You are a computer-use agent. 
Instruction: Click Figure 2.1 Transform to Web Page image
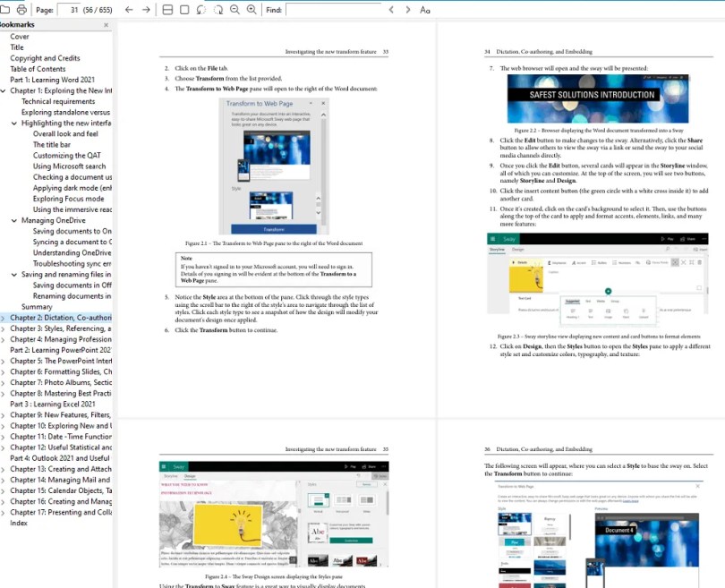coord(274,166)
